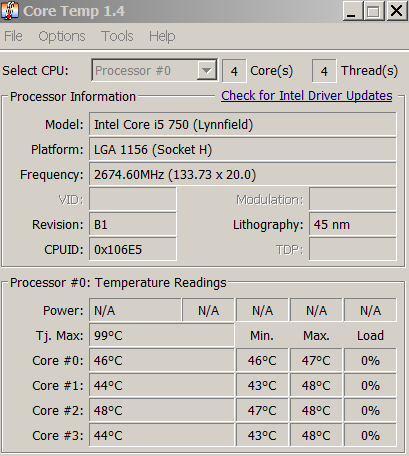Click Core #1 load percentage

click(x=370, y=385)
